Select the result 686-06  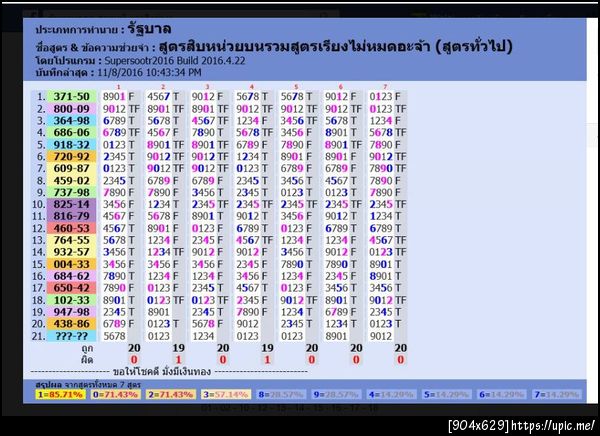[72, 132]
